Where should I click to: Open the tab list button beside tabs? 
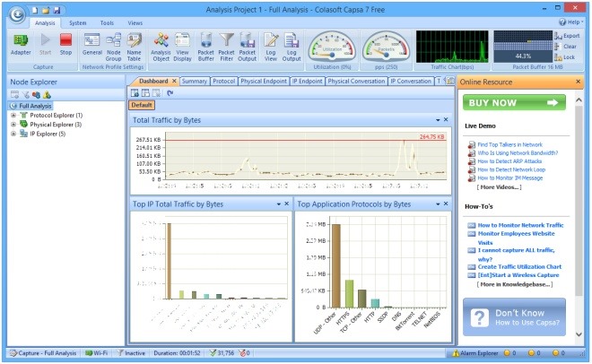450,81
